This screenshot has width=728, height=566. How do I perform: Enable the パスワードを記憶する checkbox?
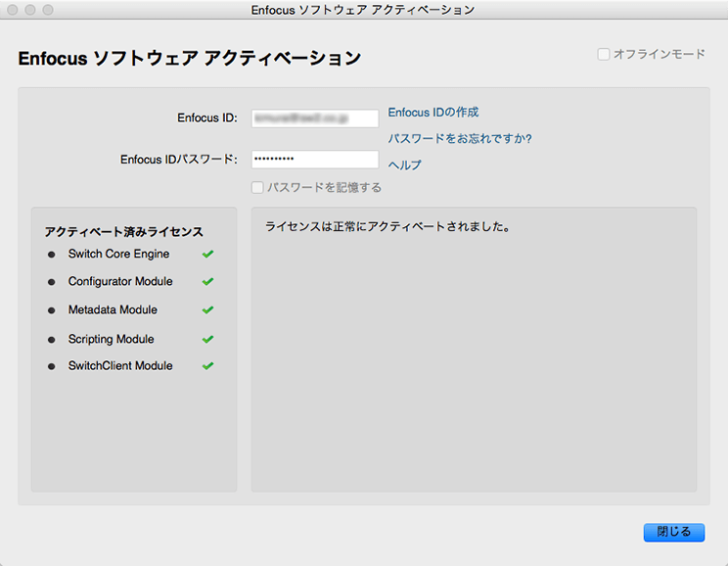click(x=257, y=188)
